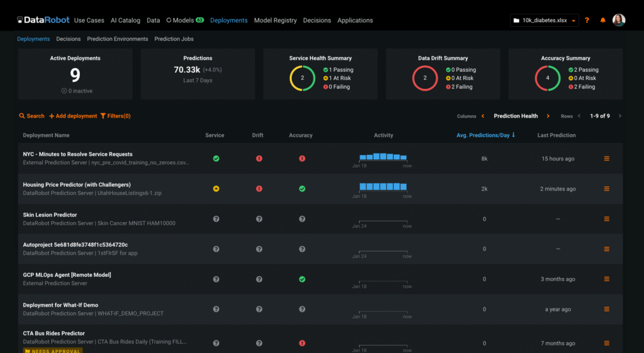
Task: Open Applications in top navigation
Action: tap(355, 20)
